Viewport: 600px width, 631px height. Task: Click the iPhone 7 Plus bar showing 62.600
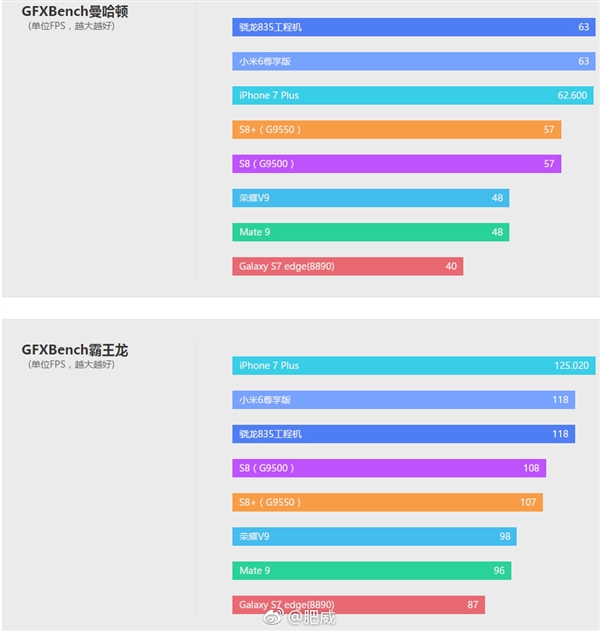412,95
